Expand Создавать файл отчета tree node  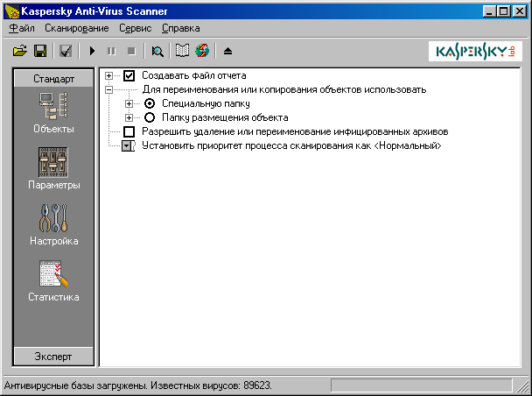coord(108,75)
